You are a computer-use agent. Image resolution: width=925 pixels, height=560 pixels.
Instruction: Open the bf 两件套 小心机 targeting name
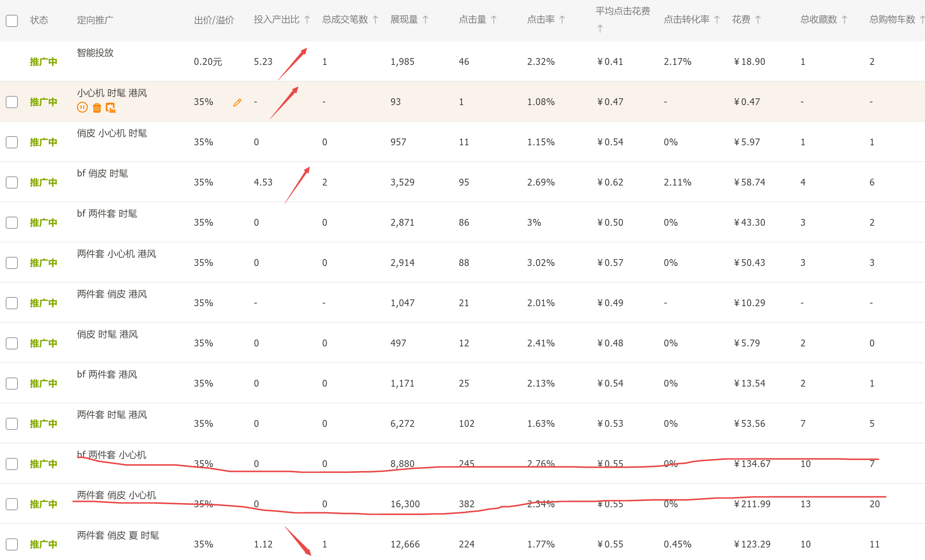coord(112,455)
